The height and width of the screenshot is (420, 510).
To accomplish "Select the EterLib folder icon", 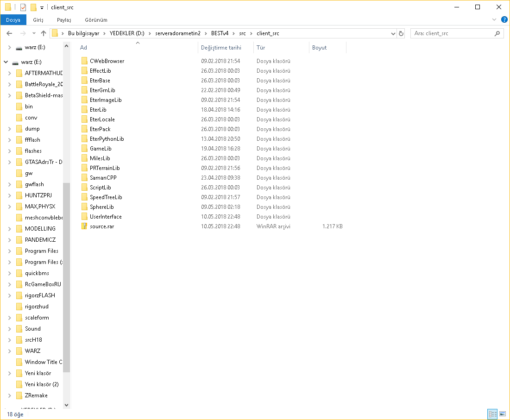I will (x=84, y=110).
